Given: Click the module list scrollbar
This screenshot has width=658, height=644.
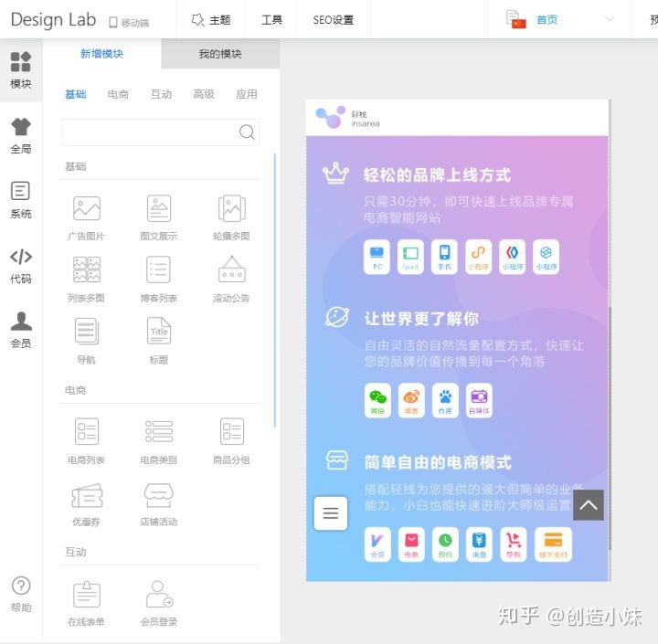Looking at the screenshot, I should (275, 290).
